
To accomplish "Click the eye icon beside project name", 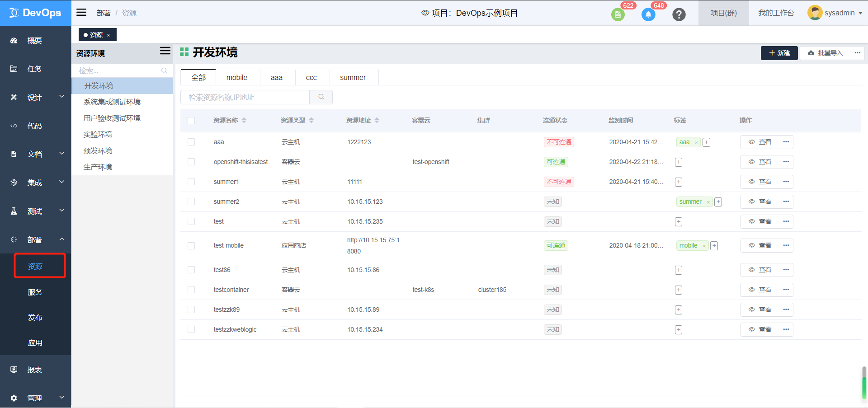I will click(x=425, y=13).
